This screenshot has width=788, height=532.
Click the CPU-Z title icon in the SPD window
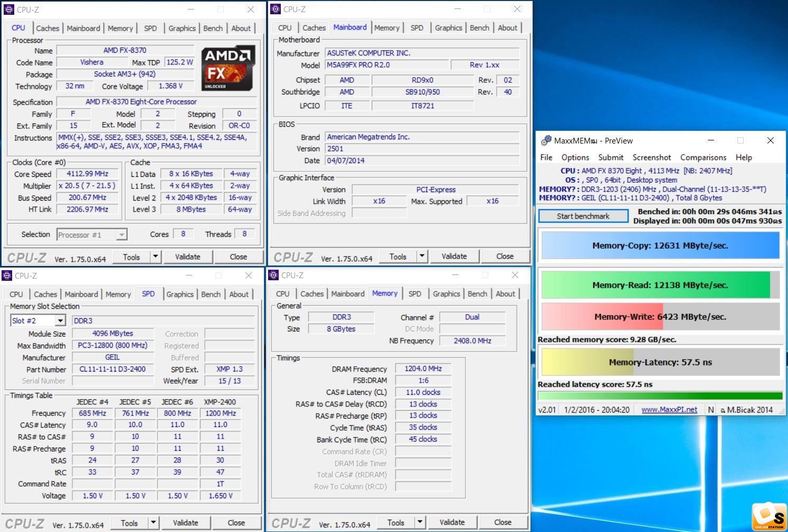click(x=7, y=275)
